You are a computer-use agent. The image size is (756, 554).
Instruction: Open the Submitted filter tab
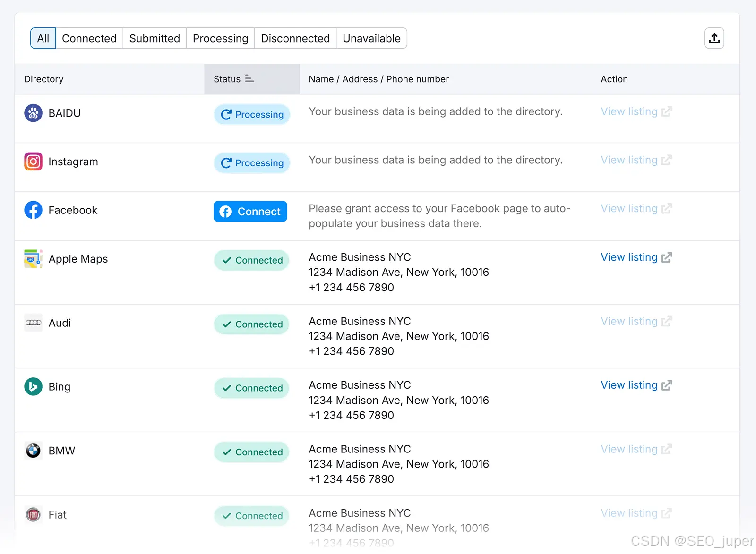coord(155,38)
